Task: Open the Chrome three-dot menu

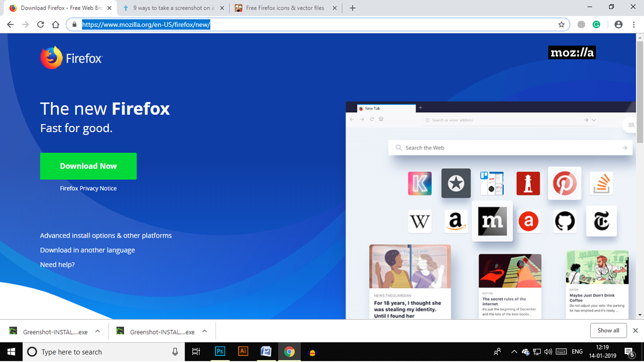Action: point(634,24)
